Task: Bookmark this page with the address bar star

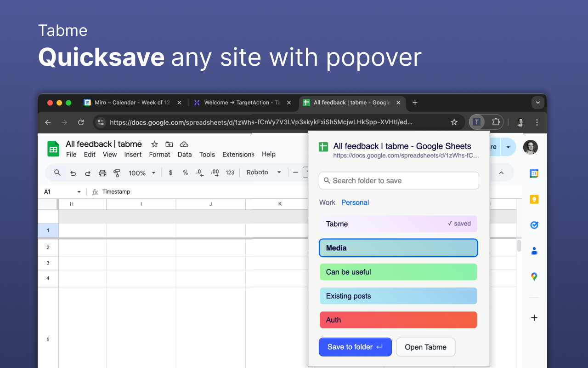Action: coord(454,122)
